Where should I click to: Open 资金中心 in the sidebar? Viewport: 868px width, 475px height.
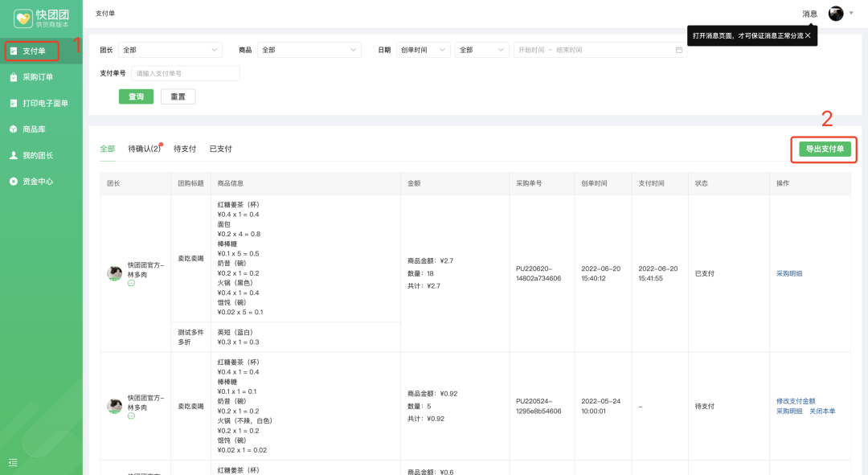[14, 182]
